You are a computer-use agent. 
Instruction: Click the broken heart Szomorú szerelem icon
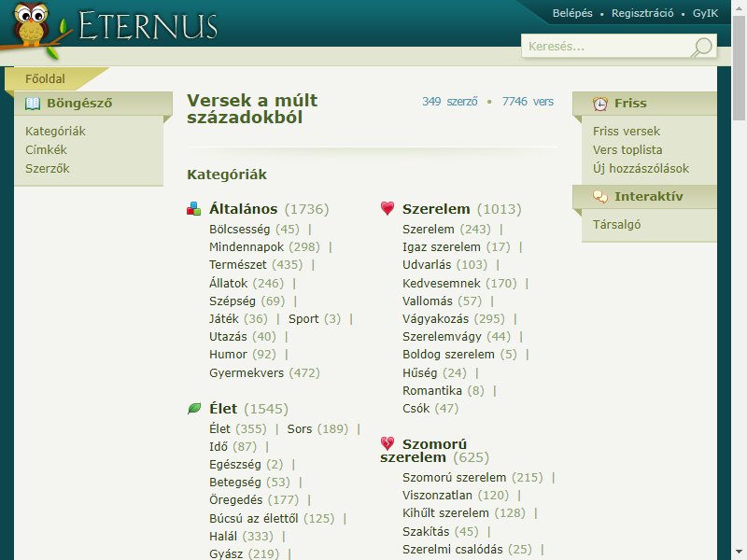(388, 443)
